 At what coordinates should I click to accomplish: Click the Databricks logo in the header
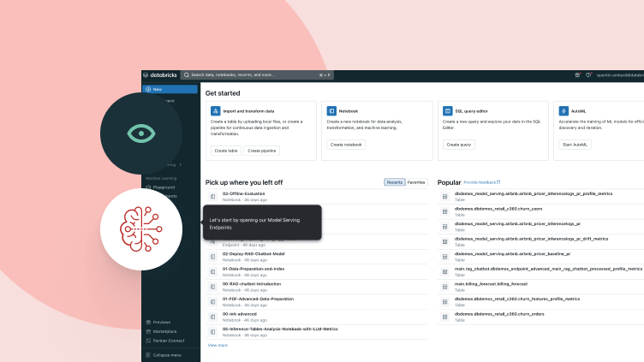point(161,75)
